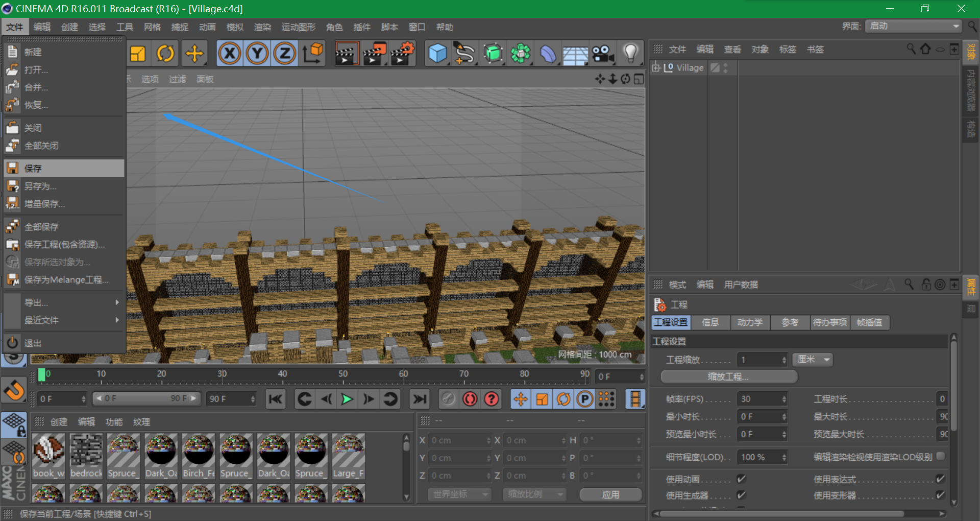The height and width of the screenshot is (521, 980).
Task: Toggle the Y axis lock
Action: point(257,53)
